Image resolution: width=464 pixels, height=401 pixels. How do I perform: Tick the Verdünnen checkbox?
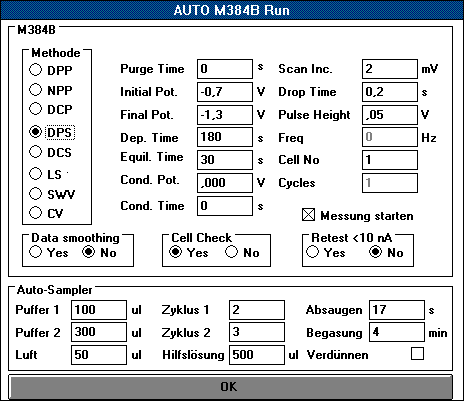(417, 354)
